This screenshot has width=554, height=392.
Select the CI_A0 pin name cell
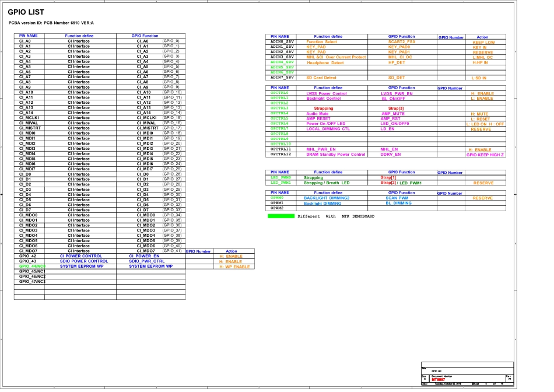pyautogui.click(x=25, y=41)
